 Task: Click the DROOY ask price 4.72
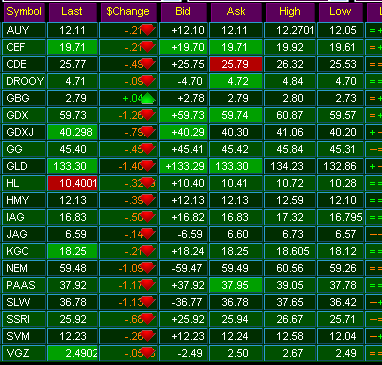pos(236,81)
